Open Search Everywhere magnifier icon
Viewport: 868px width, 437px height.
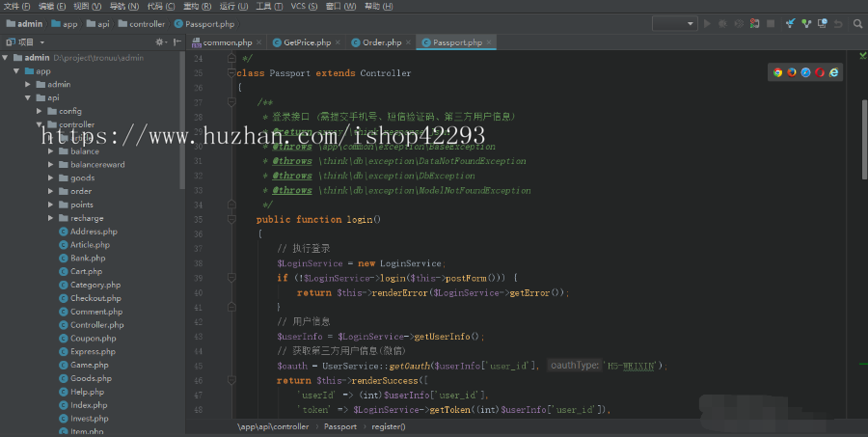coord(857,24)
